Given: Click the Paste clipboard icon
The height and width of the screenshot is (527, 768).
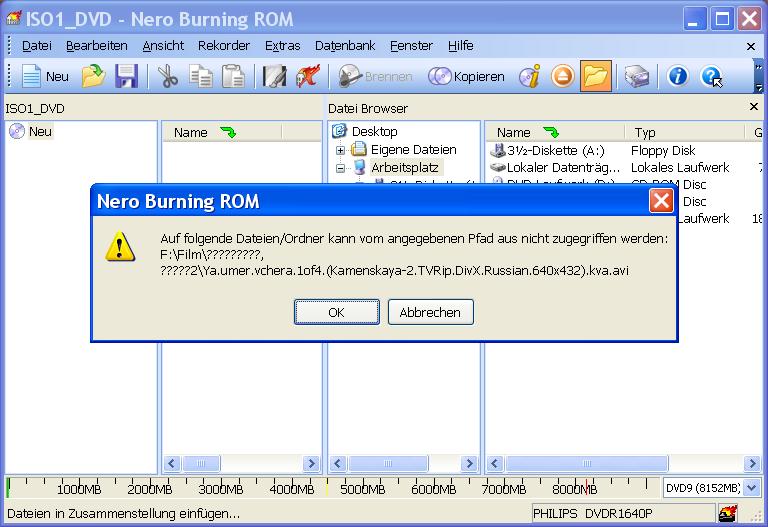Looking at the screenshot, I should click(x=233, y=76).
